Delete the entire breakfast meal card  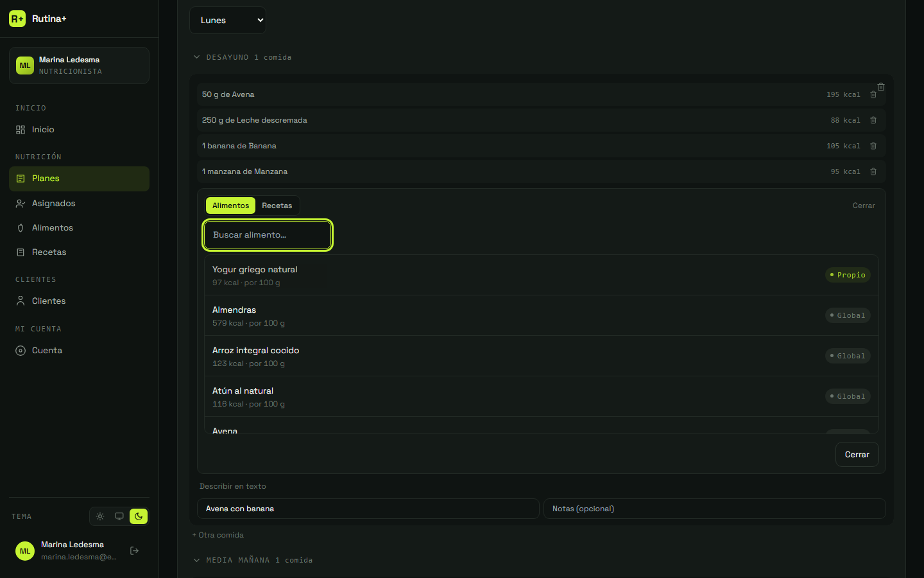coord(881,87)
